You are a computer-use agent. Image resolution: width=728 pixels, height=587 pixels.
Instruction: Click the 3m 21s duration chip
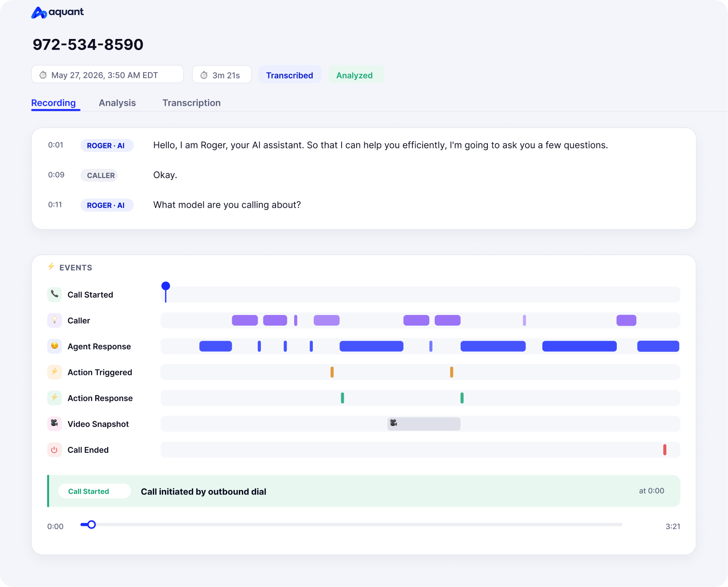222,74
